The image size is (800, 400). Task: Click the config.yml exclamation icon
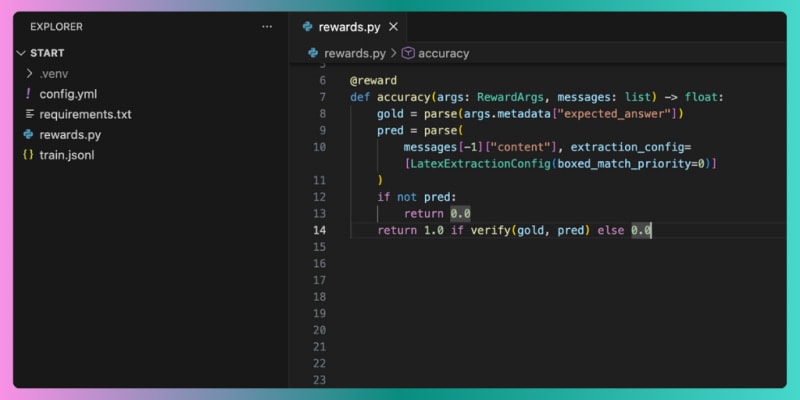coord(28,94)
